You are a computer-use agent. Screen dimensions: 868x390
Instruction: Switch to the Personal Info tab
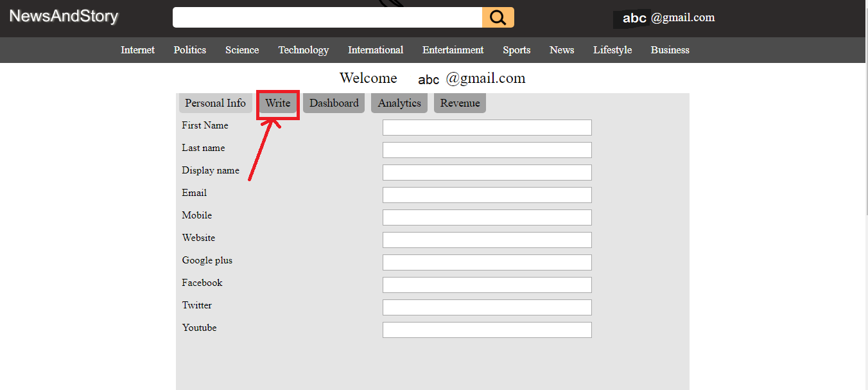tap(216, 103)
